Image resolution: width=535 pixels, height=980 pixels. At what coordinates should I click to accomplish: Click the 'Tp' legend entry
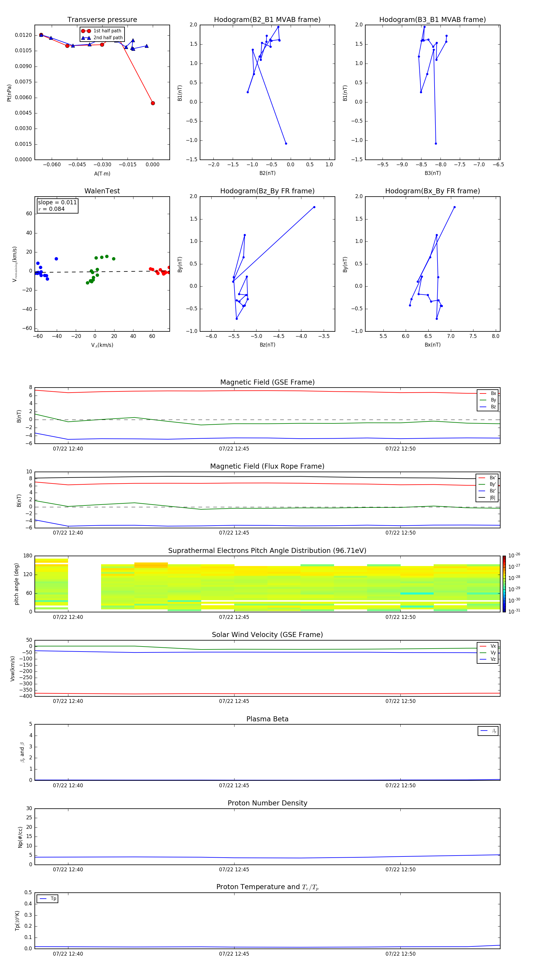[x=48, y=899]
